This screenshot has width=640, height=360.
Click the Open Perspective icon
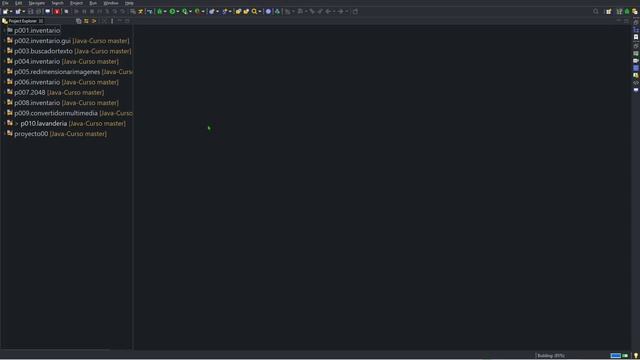point(609,11)
